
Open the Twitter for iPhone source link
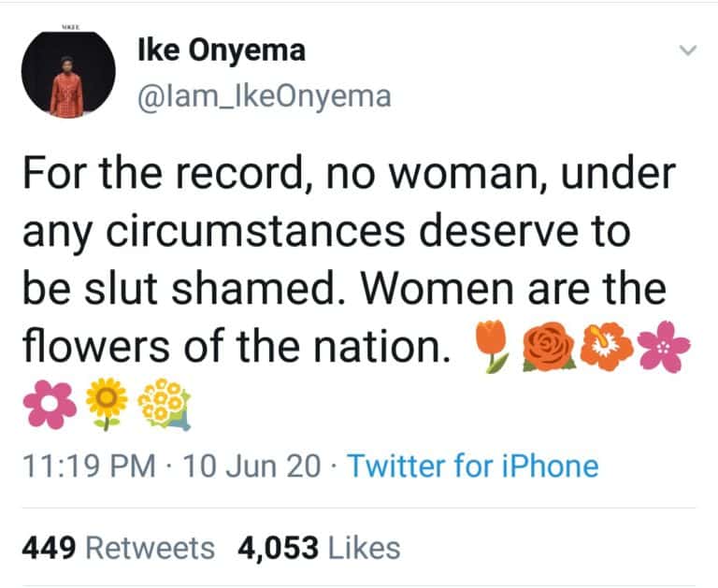pos(472,466)
